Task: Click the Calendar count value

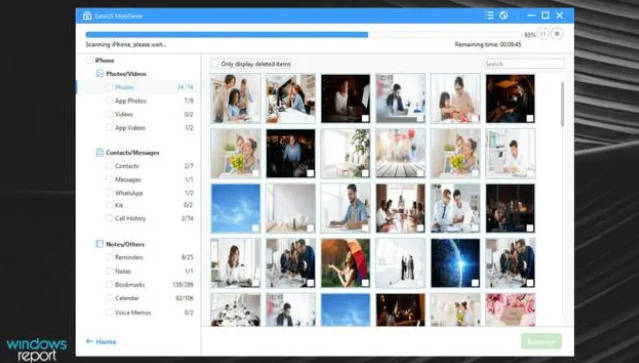Action: 185,298
